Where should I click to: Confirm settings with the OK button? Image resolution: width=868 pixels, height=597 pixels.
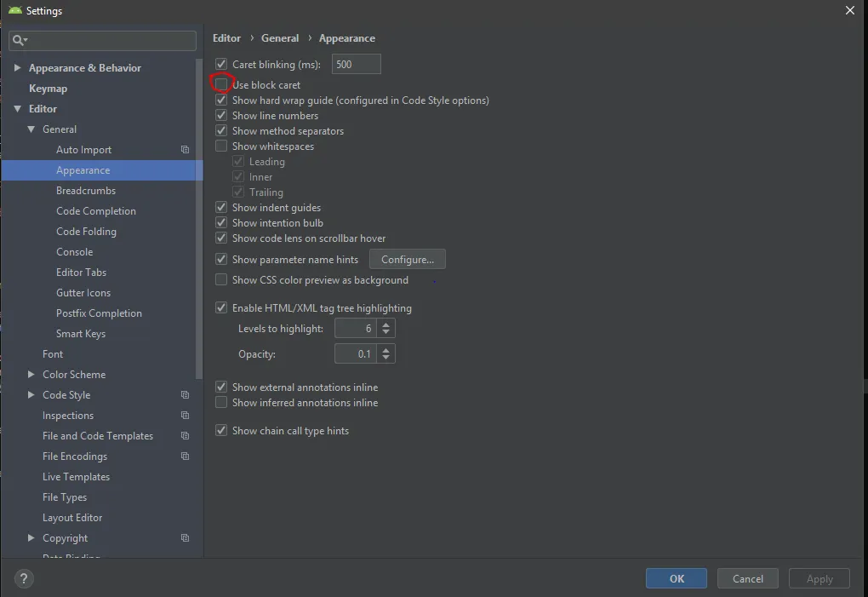676,578
